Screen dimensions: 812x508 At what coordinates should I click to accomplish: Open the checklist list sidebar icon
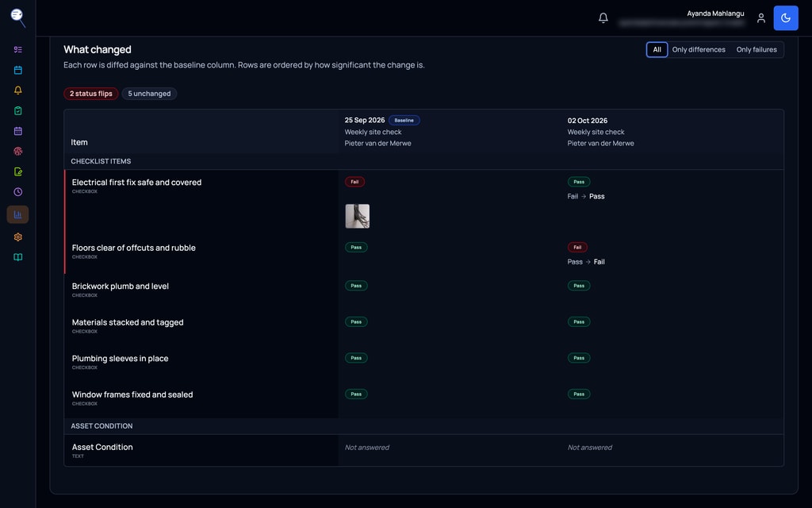click(18, 50)
